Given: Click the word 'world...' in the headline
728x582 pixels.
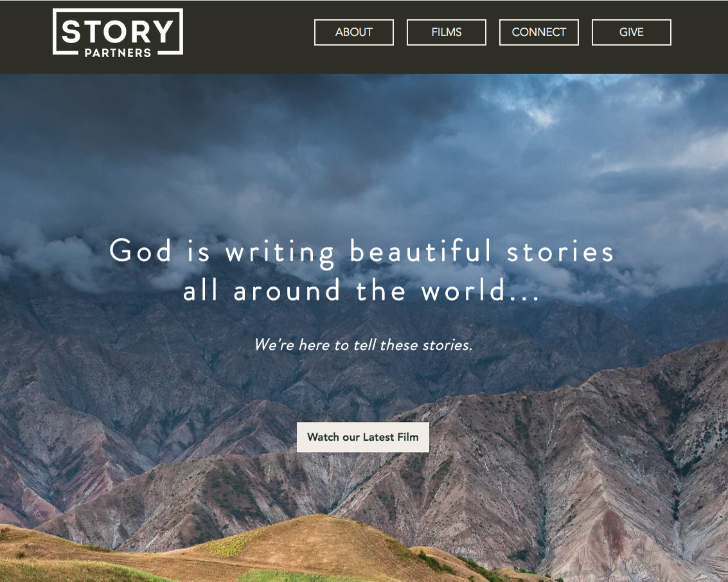Looking at the screenshot, I should click(x=481, y=290).
